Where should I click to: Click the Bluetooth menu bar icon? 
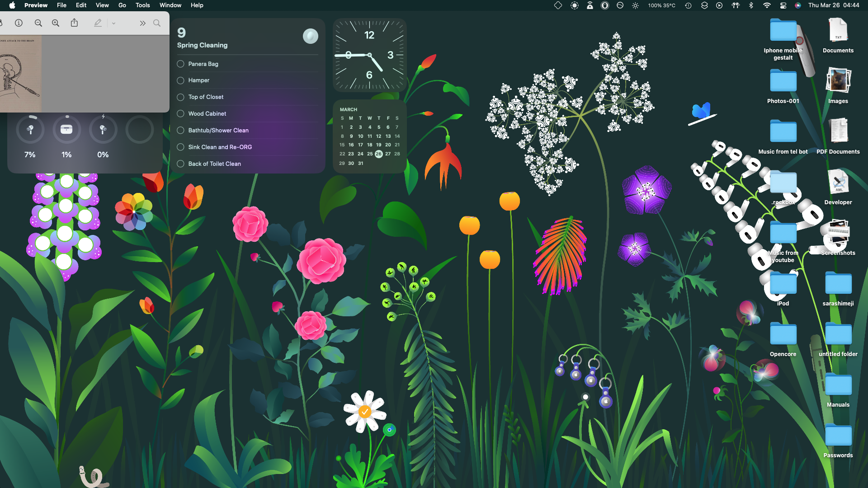pos(751,5)
